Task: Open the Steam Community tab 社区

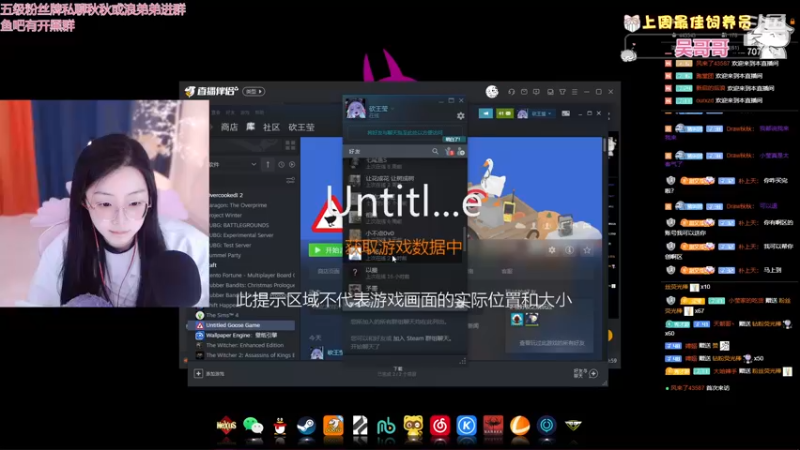Action: (x=271, y=127)
